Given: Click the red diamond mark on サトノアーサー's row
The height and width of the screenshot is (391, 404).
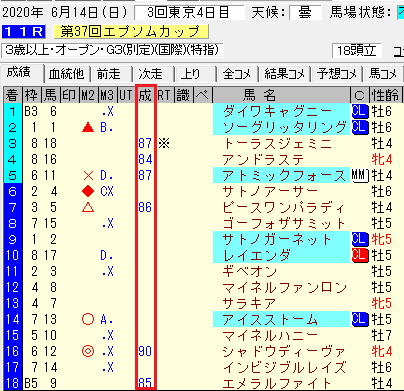Looking at the screenshot, I should (x=88, y=191).
